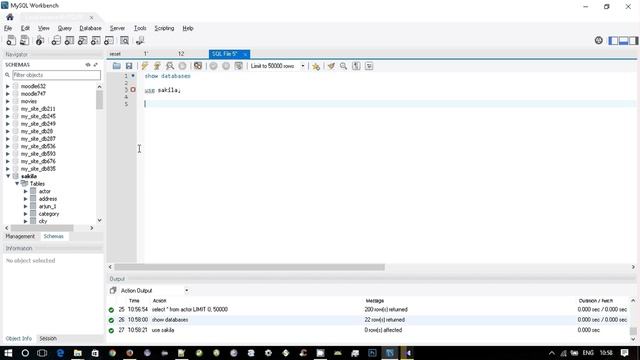Expand the my_site_db211 schema
The height and width of the screenshot is (360, 640).
point(7,109)
